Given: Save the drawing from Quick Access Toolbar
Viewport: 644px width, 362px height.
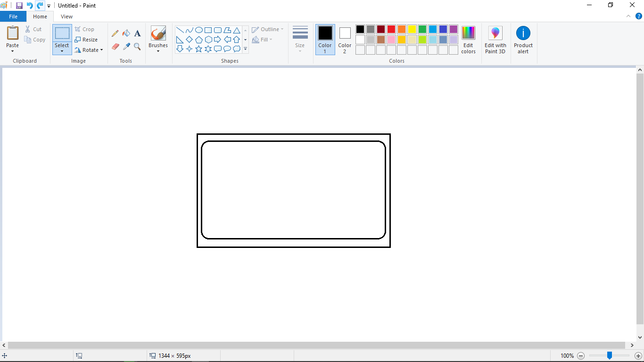Looking at the screenshot, I should (x=19, y=6).
